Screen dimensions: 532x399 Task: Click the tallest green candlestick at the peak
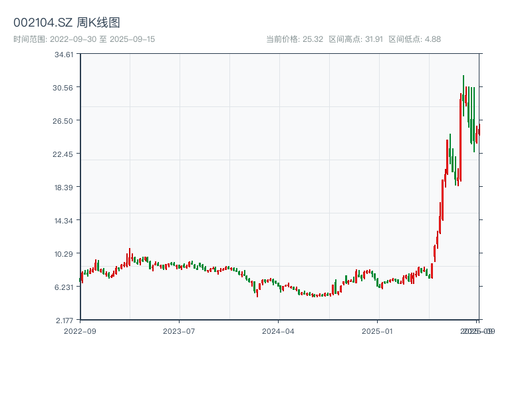pos(464,96)
